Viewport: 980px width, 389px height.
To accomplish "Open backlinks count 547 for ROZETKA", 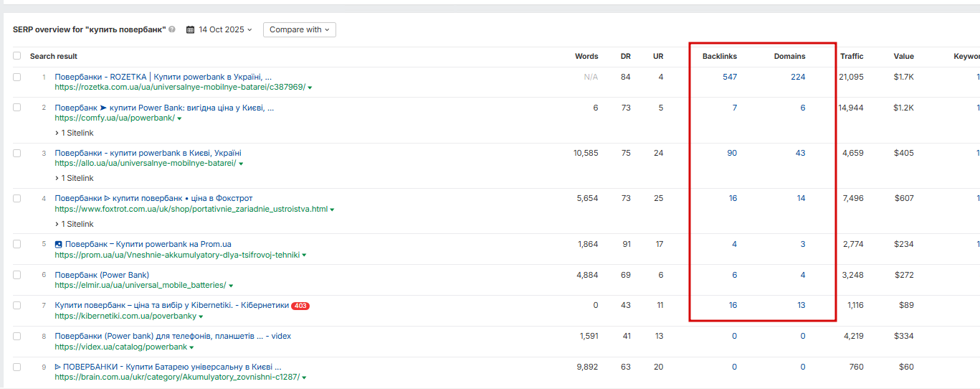I will pyautogui.click(x=730, y=77).
